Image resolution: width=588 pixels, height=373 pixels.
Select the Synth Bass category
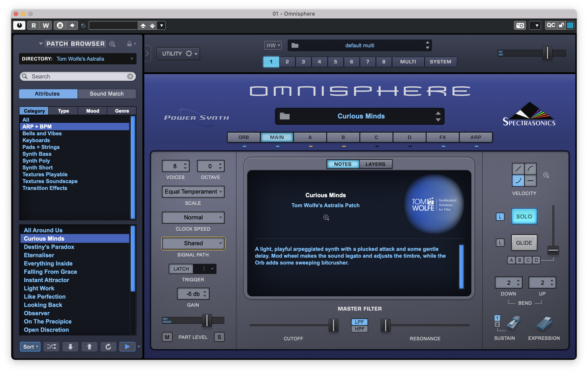tap(75, 154)
